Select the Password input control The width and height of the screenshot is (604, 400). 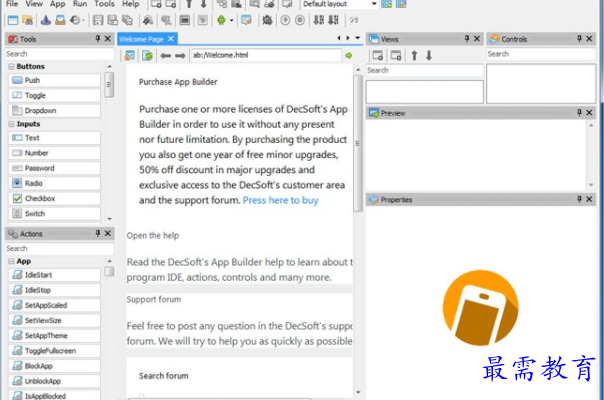pos(54,168)
